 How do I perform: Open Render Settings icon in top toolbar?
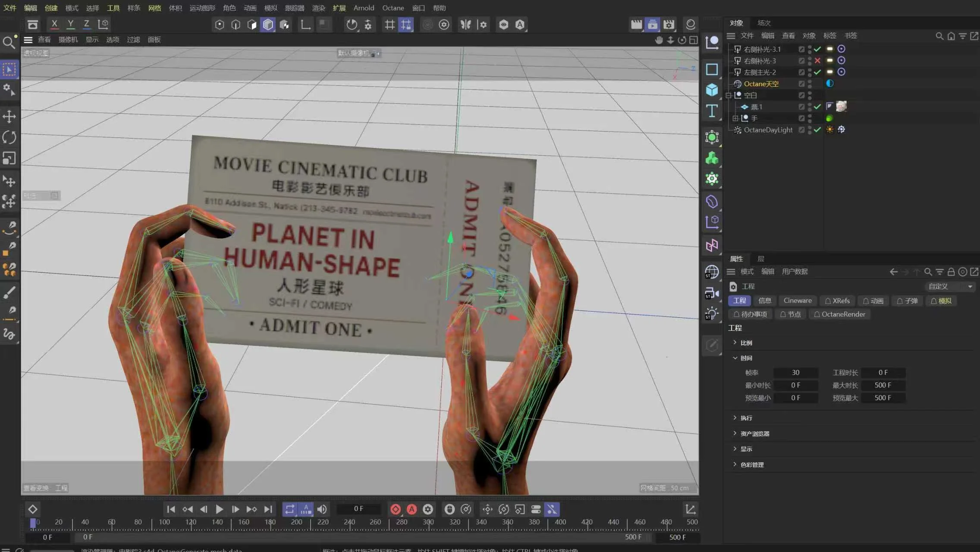click(x=669, y=25)
